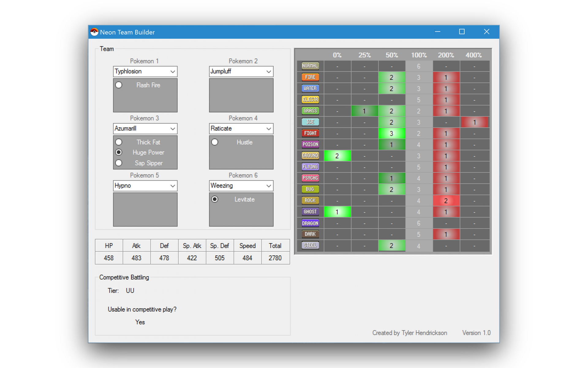This screenshot has width=588, height=368.
Task: Click the 25% column header
Action: 364,55
